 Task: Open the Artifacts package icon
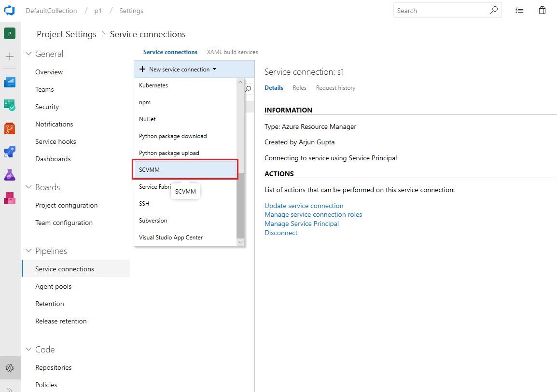(x=10, y=198)
